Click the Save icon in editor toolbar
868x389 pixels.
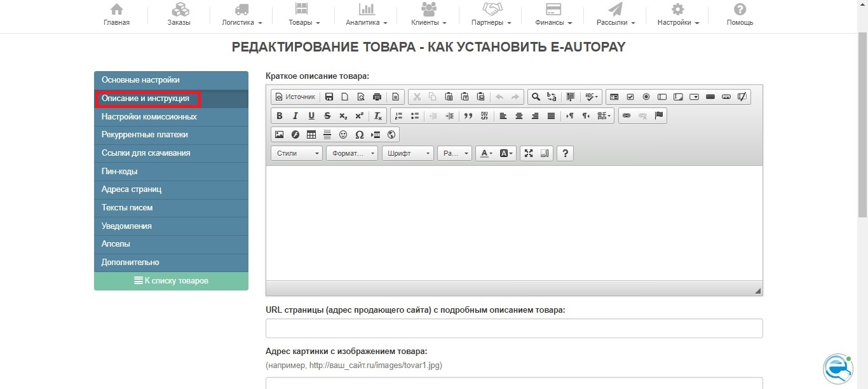coord(329,97)
